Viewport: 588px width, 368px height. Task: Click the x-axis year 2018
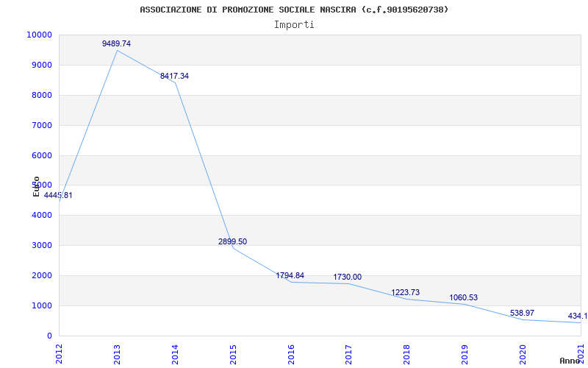pyautogui.click(x=406, y=354)
